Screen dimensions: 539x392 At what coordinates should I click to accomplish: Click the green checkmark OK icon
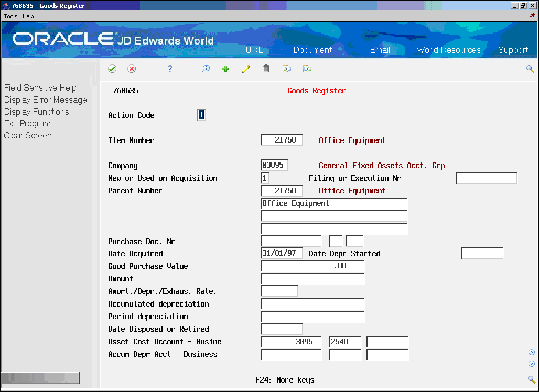click(x=112, y=69)
